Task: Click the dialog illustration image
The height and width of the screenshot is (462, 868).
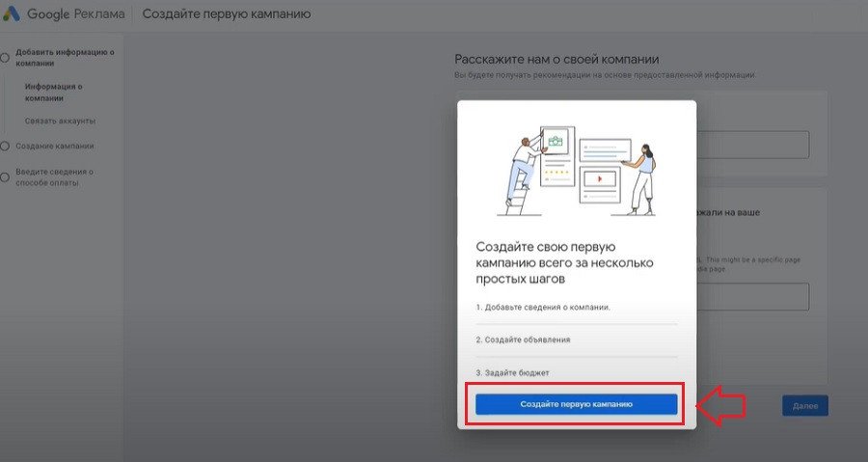Action: click(577, 171)
